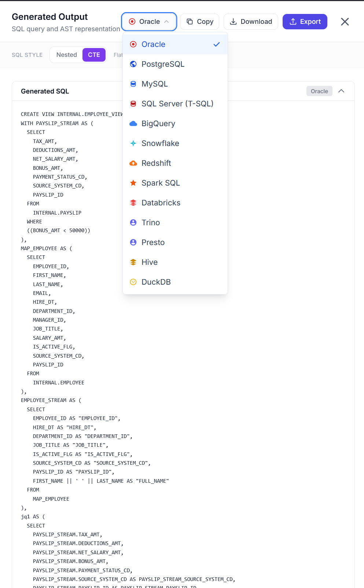Select Nested SQL style
This screenshot has width=364, height=588.
click(x=67, y=55)
